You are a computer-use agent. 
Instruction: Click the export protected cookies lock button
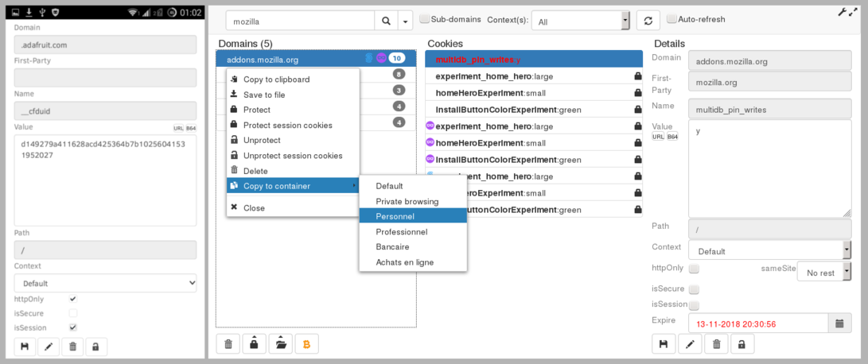(254, 344)
